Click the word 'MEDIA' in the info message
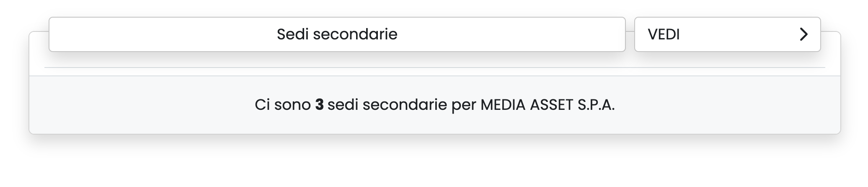The height and width of the screenshot is (187, 868). pyautogui.click(x=503, y=105)
